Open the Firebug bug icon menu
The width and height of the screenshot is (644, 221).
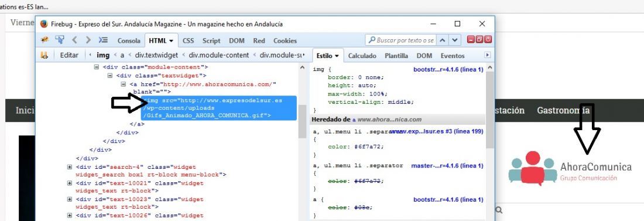point(44,40)
